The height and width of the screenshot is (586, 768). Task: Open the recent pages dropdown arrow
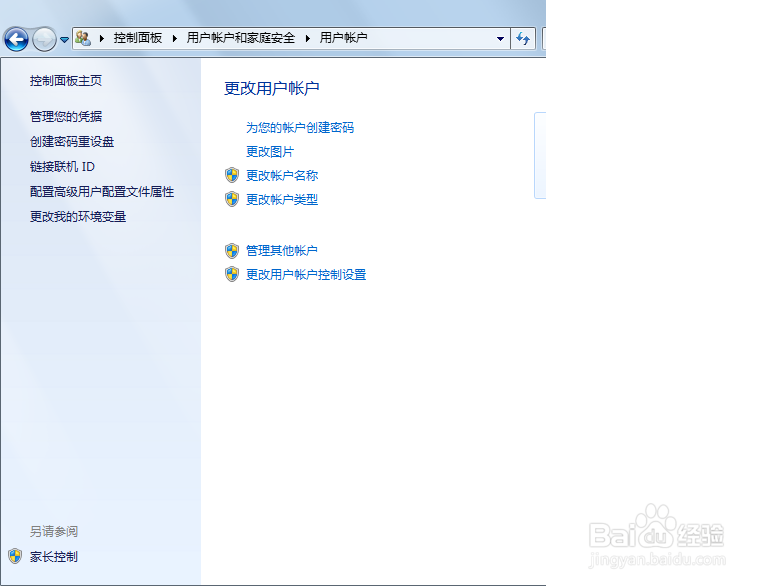[64, 40]
